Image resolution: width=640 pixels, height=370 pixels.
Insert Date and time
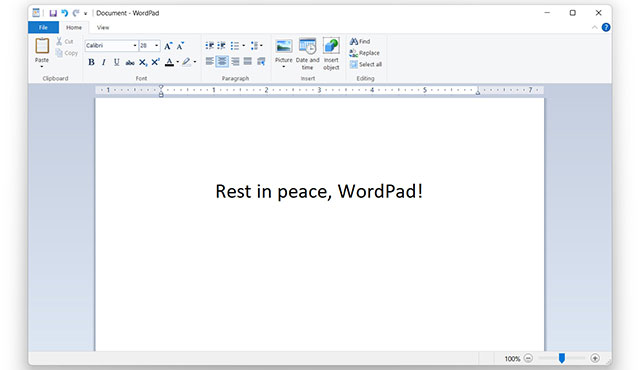307,54
